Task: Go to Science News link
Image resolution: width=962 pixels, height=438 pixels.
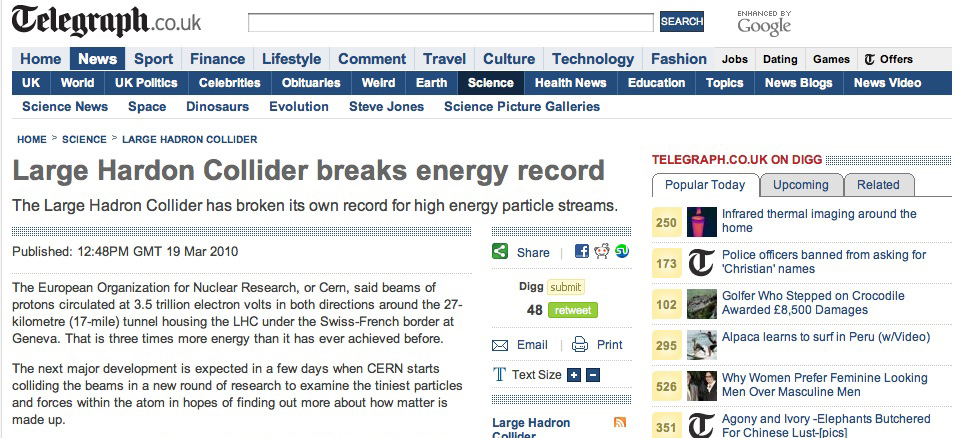Action: [x=65, y=107]
